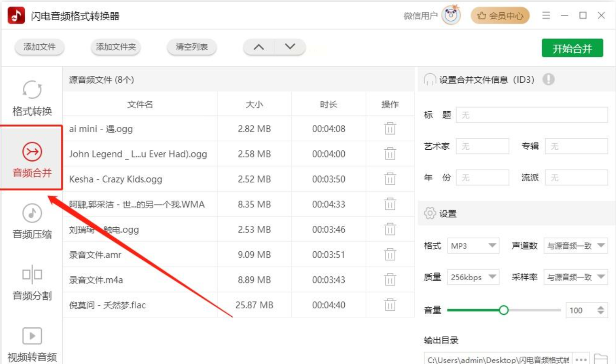This screenshot has width=616, height=364.
Task: Move selected file up with arrow
Action: pos(258,47)
